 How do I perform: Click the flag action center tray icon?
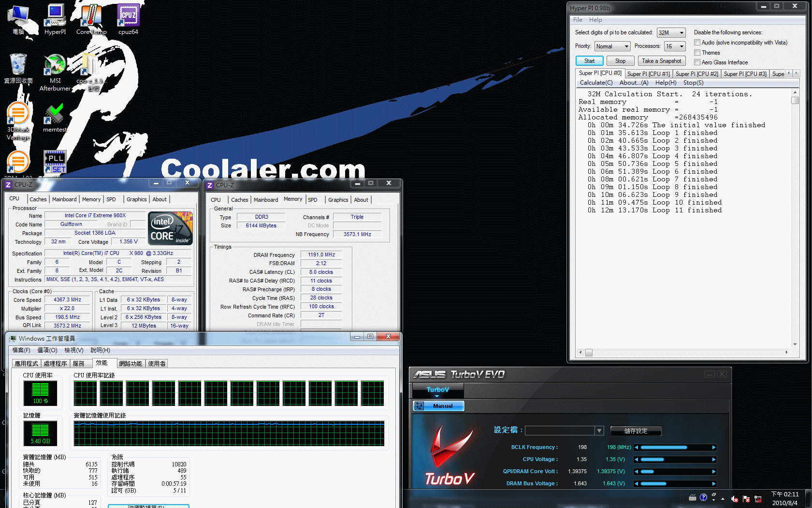[x=746, y=499]
